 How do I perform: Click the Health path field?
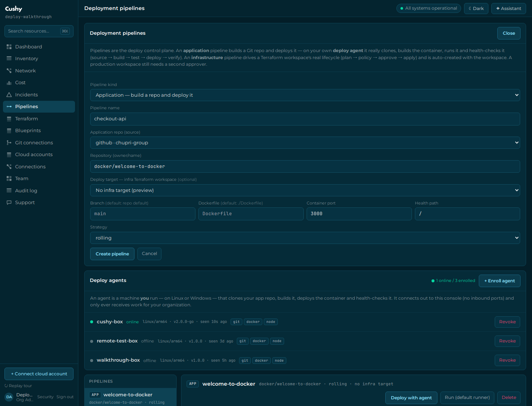[467, 214]
